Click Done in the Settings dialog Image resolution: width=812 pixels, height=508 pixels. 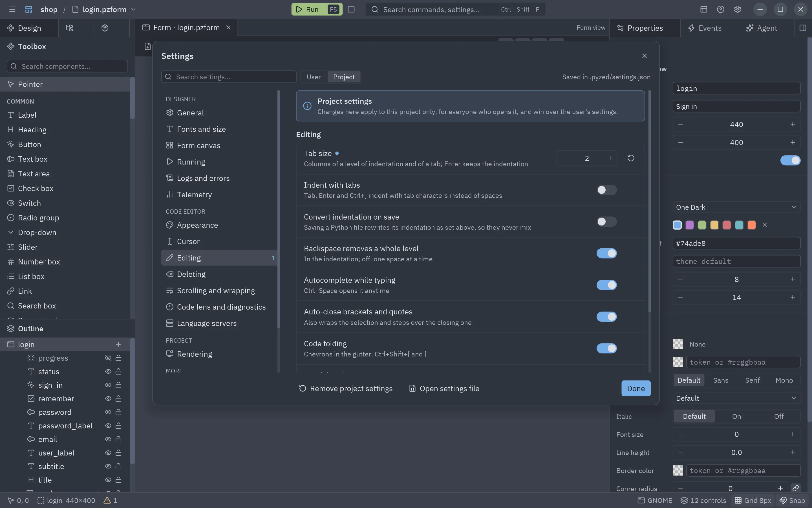pyautogui.click(x=636, y=388)
